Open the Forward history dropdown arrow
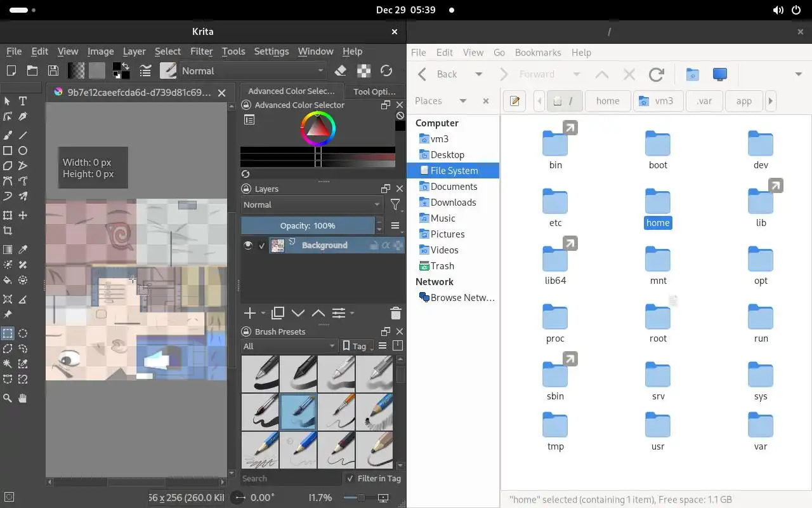 pyautogui.click(x=577, y=74)
